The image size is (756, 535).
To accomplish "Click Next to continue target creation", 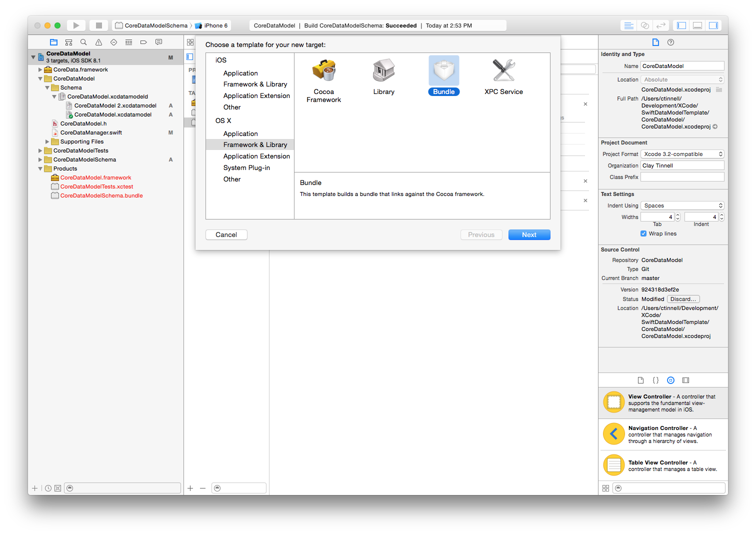I will [529, 235].
